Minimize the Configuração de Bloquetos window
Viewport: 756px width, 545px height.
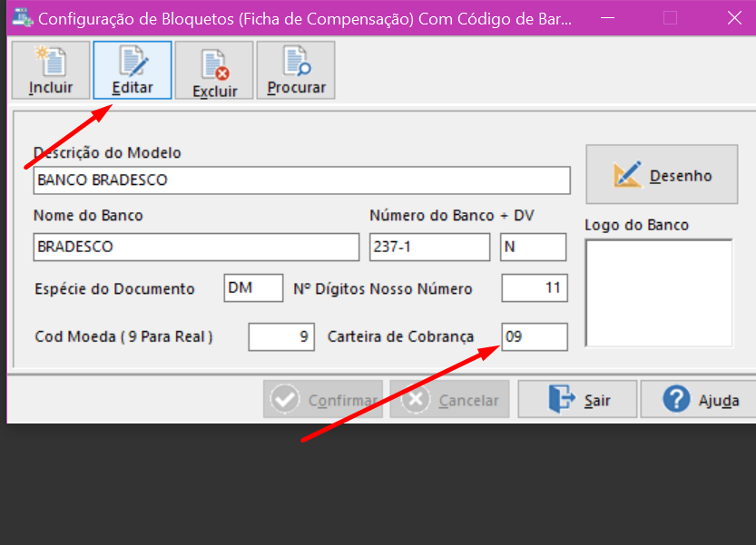pos(607,18)
